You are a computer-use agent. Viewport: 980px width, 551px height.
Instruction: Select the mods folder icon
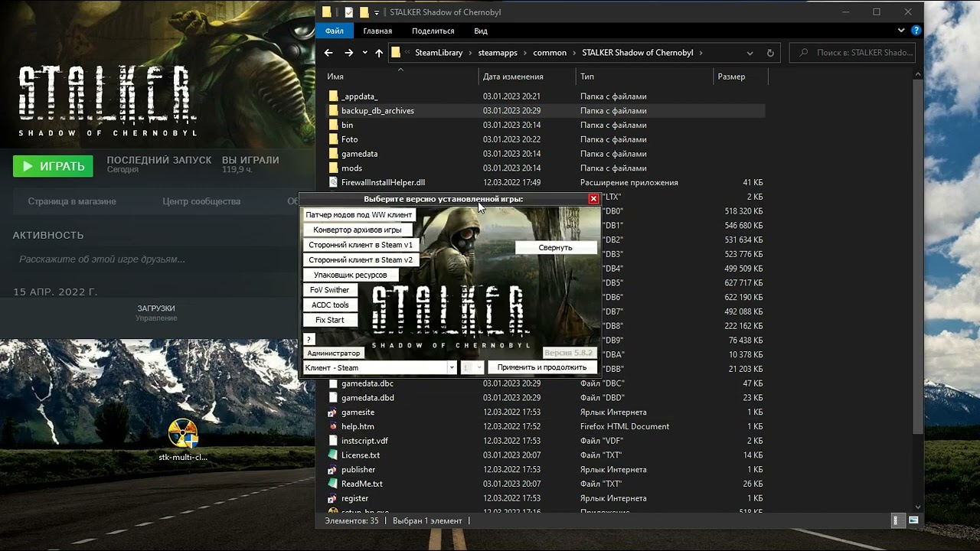point(333,168)
